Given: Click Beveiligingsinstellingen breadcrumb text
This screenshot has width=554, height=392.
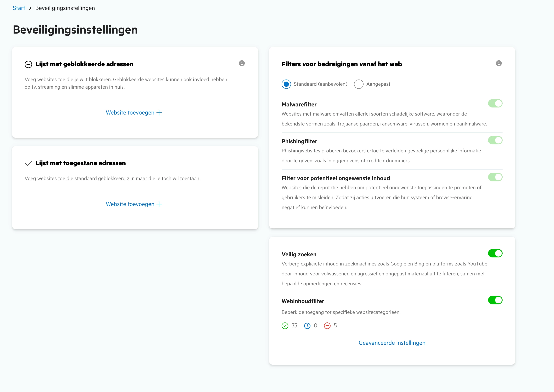Looking at the screenshot, I should 65,8.
